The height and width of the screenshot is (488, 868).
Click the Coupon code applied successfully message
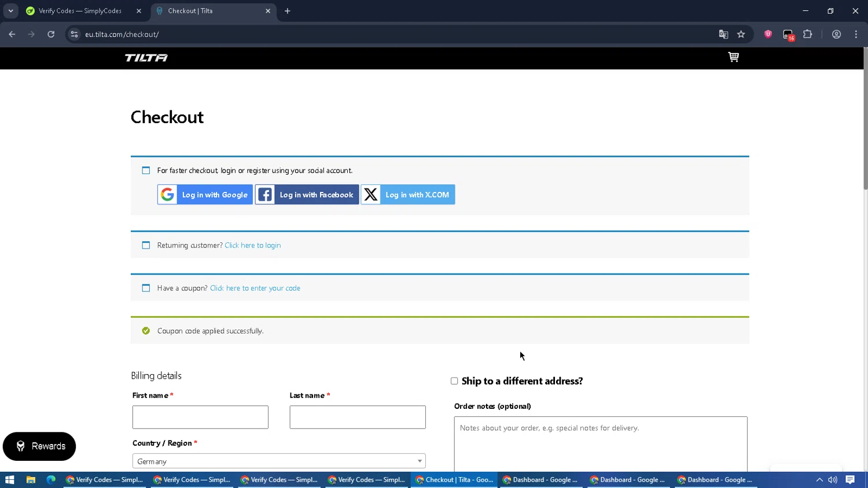pyautogui.click(x=211, y=331)
